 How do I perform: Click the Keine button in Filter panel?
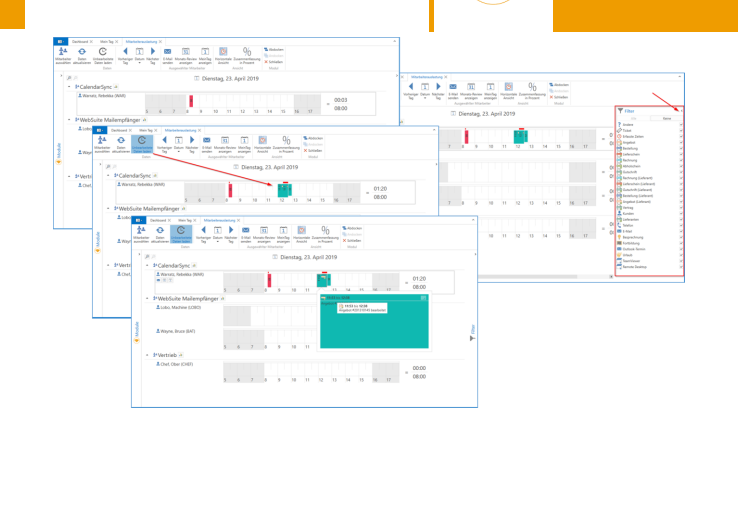pos(666,119)
